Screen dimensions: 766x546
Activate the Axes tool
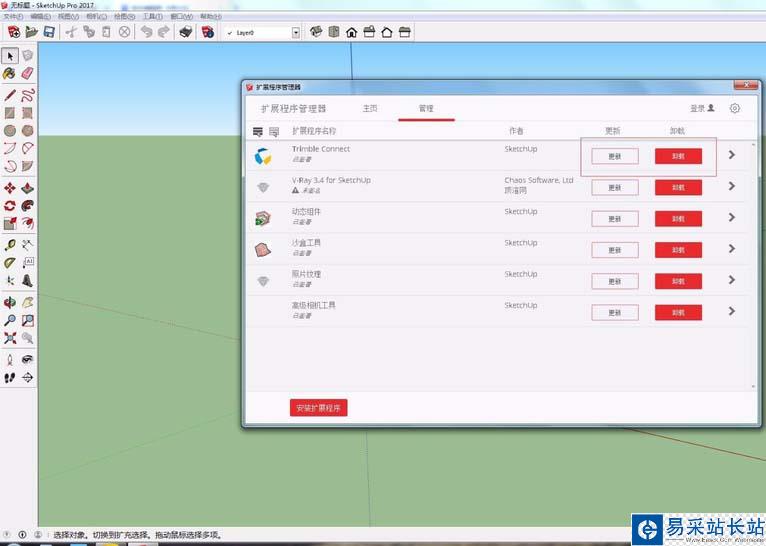[x=10, y=280]
